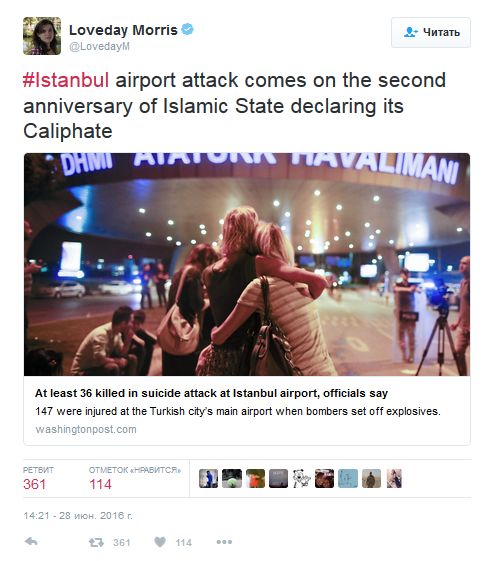This screenshot has width=500, height=561.
Task: Click the first liker avatar thumbnail
Action: point(209,479)
